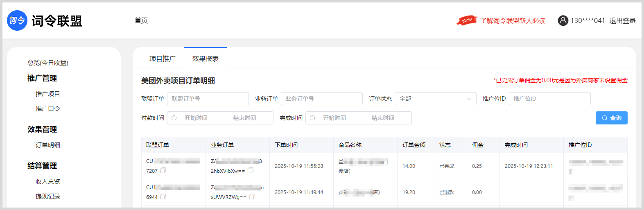644x210 pixels.
Task: Click the user avatar icon
Action: pyautogui.click(x=563, y=20)
